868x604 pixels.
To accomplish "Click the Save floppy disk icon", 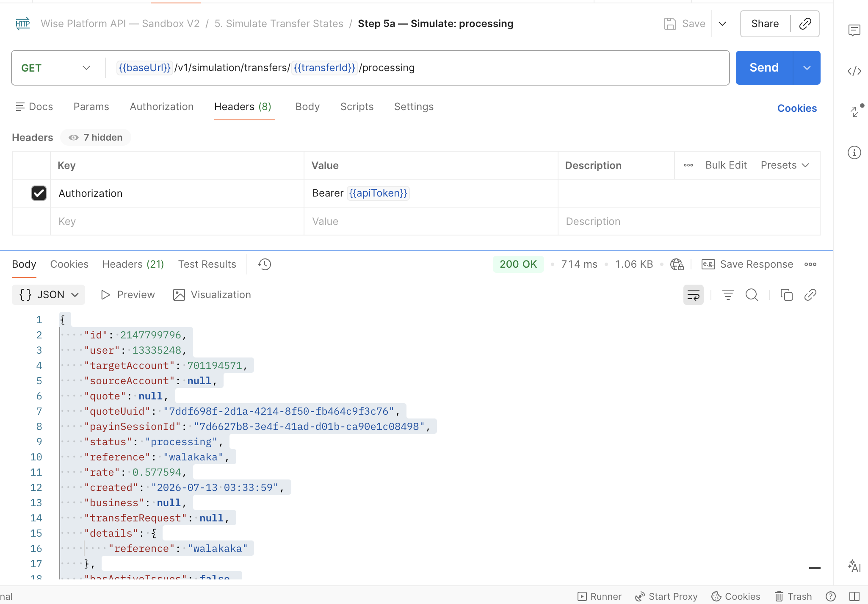I will pyautogui.click(x=670, y=24).
